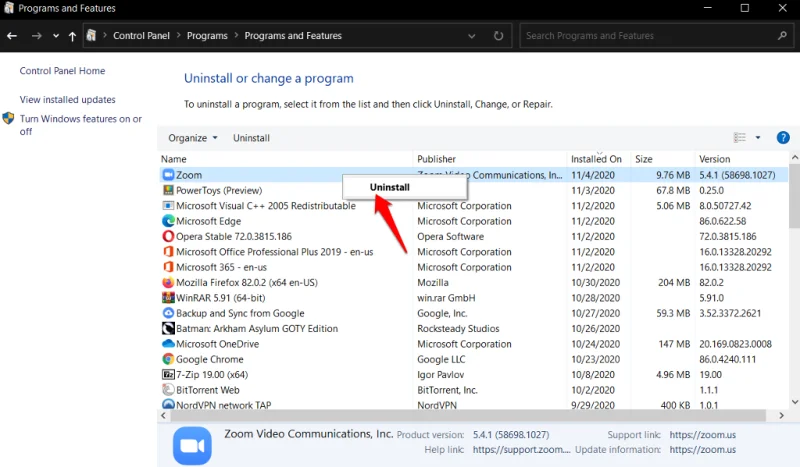The width and height of the screenshot is (800, 467).
Task: Select the Mozilla Firefox 82.0.2 row
Action: point(473,282)
